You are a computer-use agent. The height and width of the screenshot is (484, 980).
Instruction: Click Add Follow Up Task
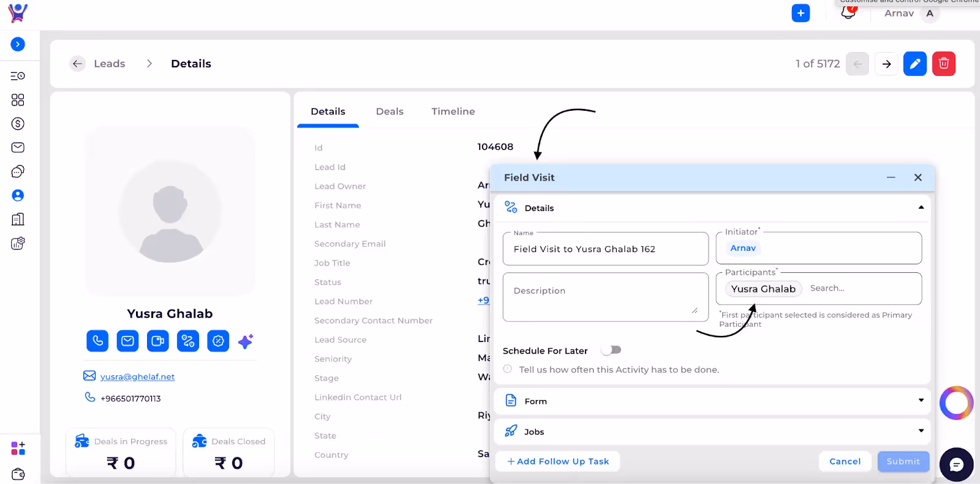click(x=558, y=461)
